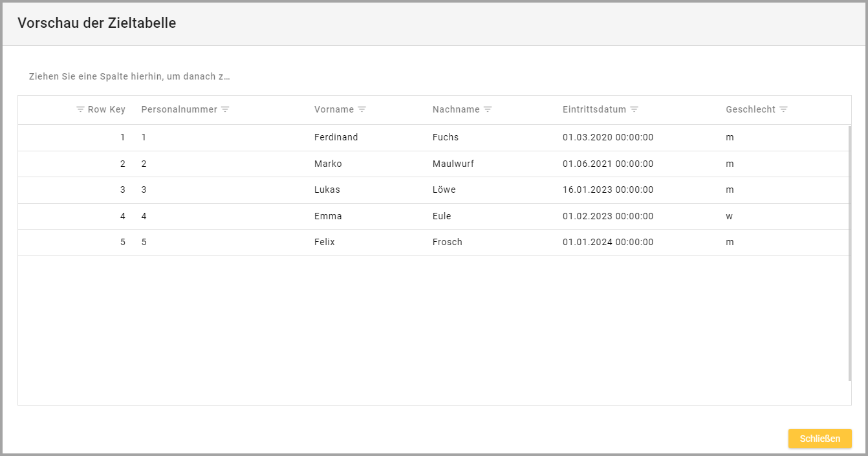Click the date 01.03.2020 00:00:00 cell
Viewport: 868px width, 456px height.
[607, 137]
